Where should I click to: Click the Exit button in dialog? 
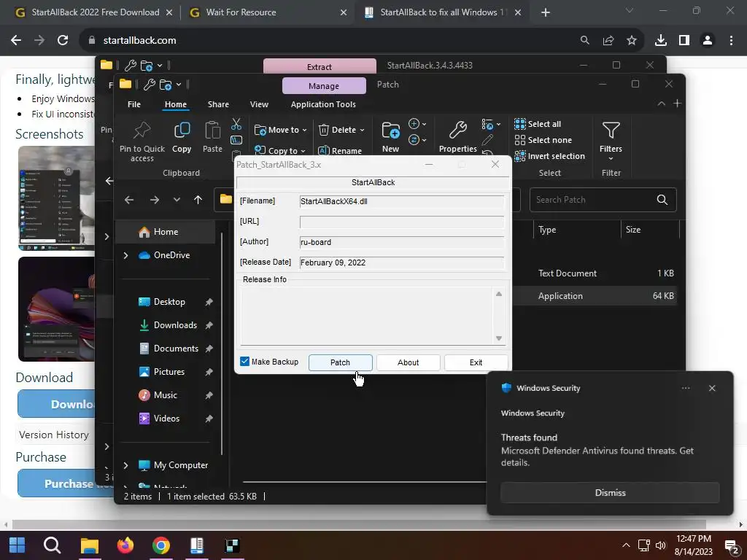click(476, 362)
